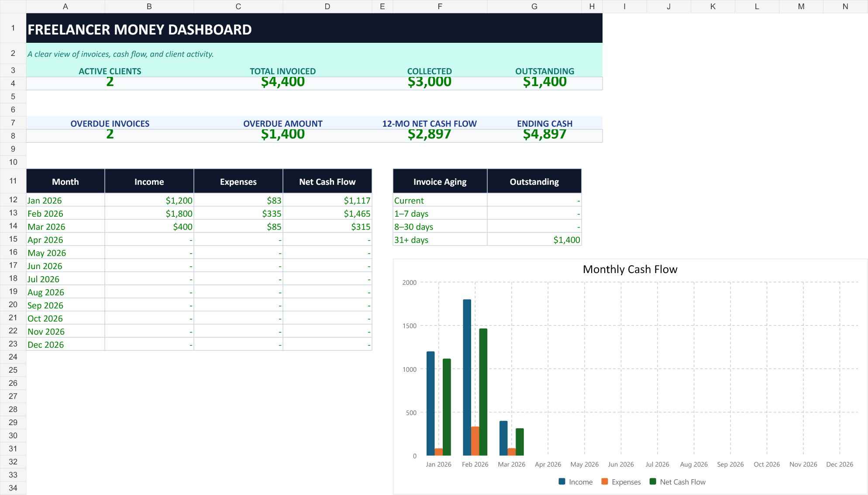Select the Dec 2026 month cell
Image resolution: width=868 pixels, height=495 pixels.
pyautogui.click(x=65, y=344)
